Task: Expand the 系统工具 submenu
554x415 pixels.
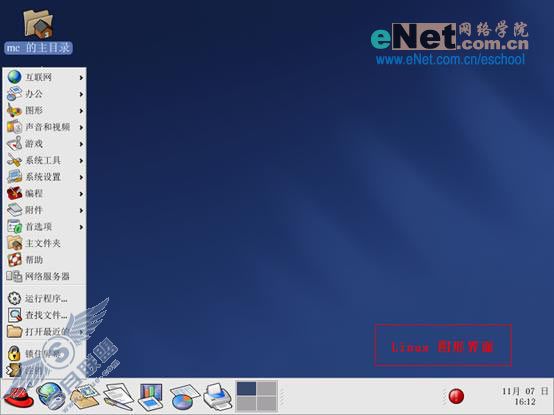Action: 45,160
